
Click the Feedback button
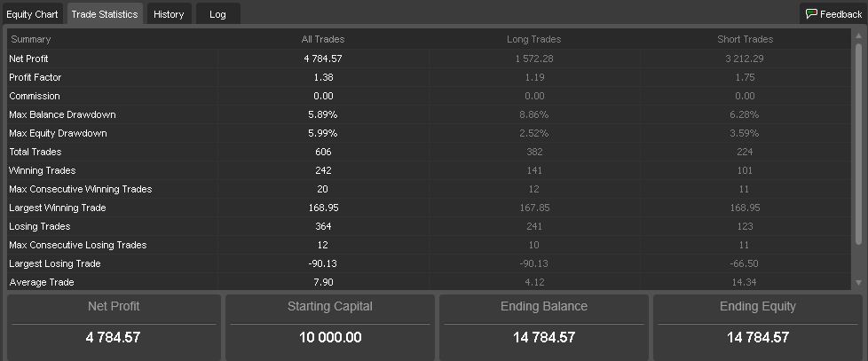[x=833, y=14]
